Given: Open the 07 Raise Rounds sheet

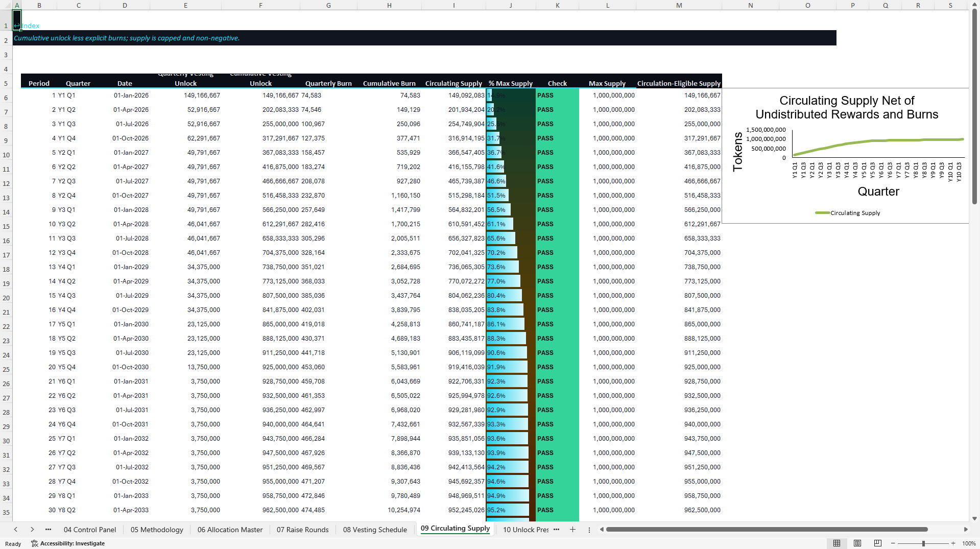Looking at the screenshot, I should (303, 530).
